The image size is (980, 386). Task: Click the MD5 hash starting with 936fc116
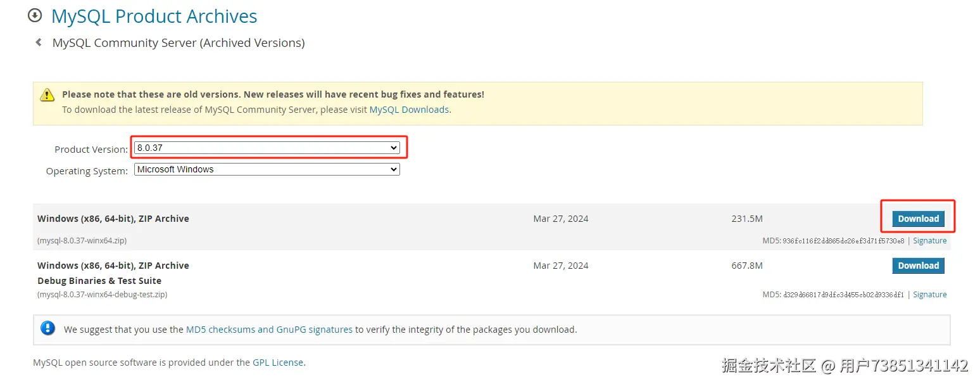[x=843, y=241]
